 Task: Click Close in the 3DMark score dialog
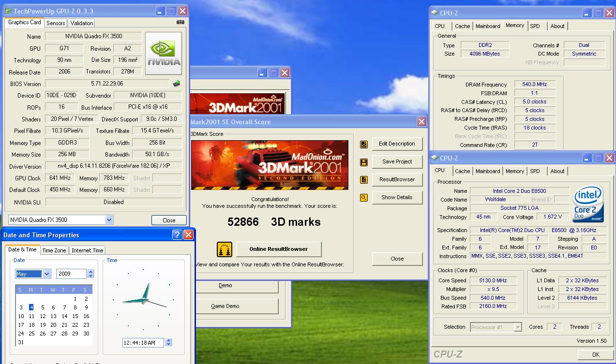(397, 259)
